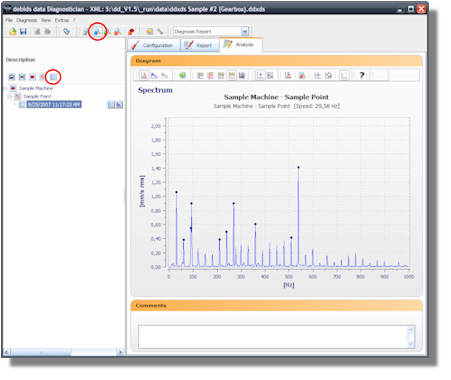Click the question mark help icon

click(x=362, y=75)
